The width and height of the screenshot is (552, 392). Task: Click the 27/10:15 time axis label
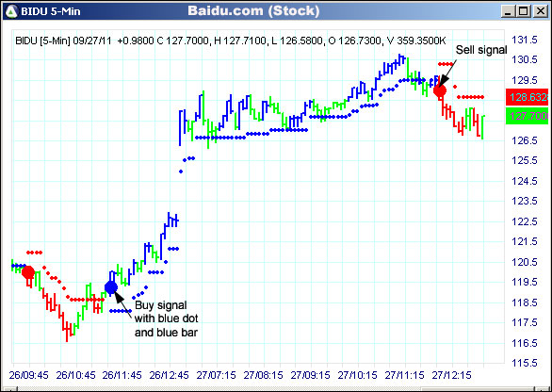(x=358, y=375)
